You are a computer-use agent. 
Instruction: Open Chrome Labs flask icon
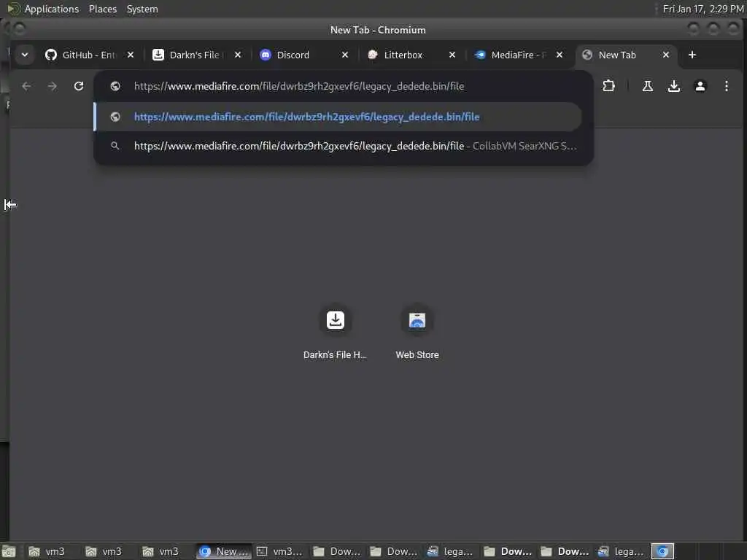648,86
